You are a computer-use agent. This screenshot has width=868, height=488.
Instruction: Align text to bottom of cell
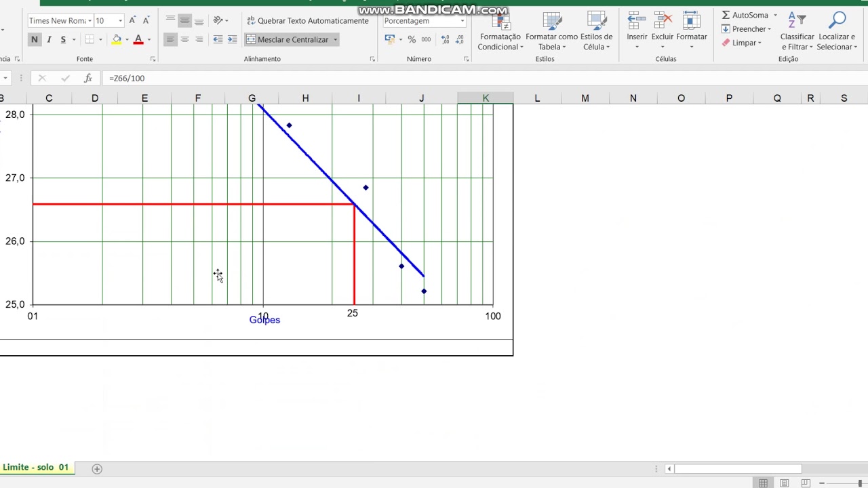[199, 21]
